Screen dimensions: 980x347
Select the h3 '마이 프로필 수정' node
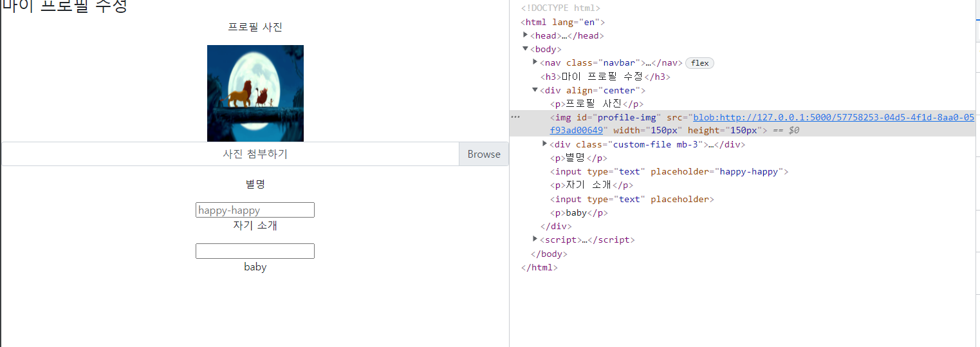pyautogui.click(x=606, y=77)
